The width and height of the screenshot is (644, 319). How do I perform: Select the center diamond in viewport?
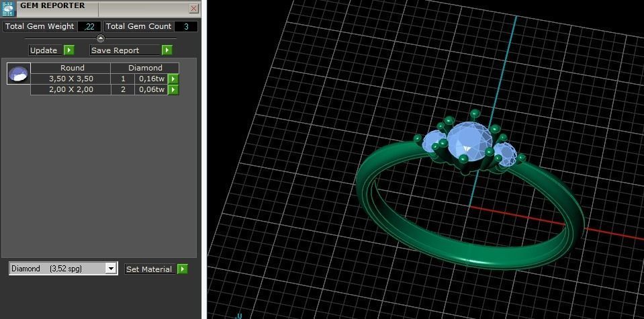pos(469,140)
